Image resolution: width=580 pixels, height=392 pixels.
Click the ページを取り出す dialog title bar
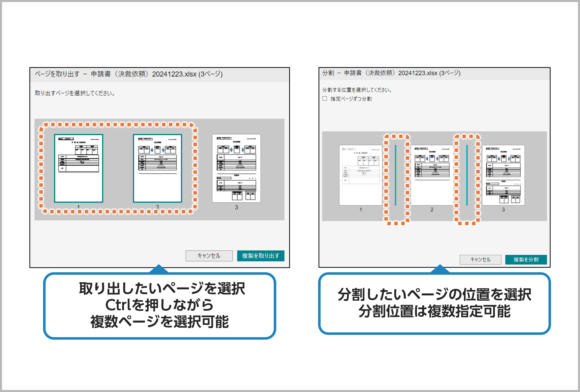pos(128,74)
